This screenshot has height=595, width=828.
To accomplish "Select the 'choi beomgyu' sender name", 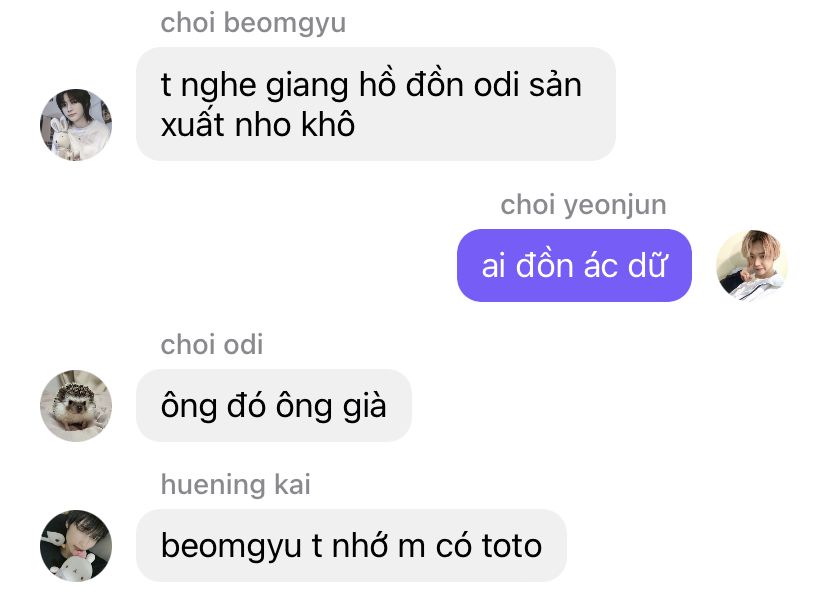I will [x=253, y=23].
